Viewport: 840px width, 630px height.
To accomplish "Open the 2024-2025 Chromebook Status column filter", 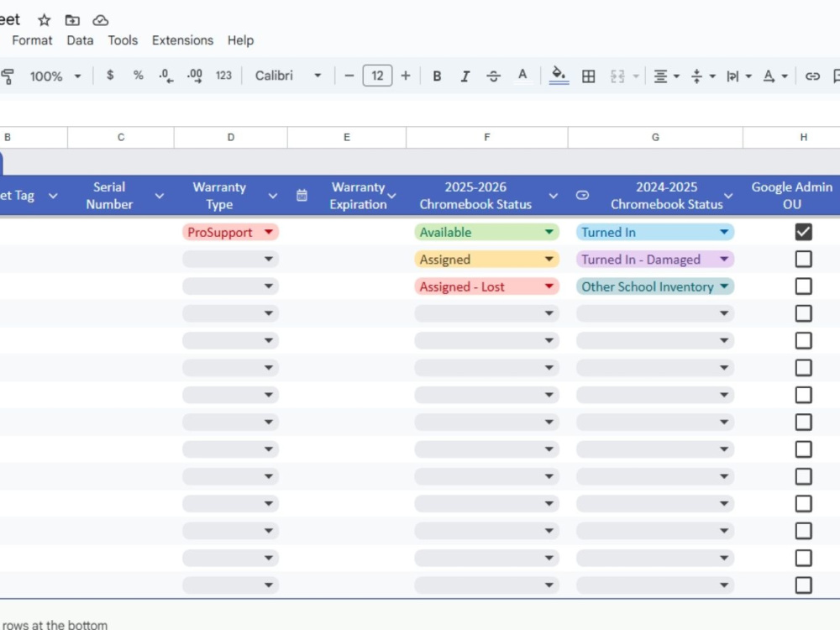I will [728, 196].
